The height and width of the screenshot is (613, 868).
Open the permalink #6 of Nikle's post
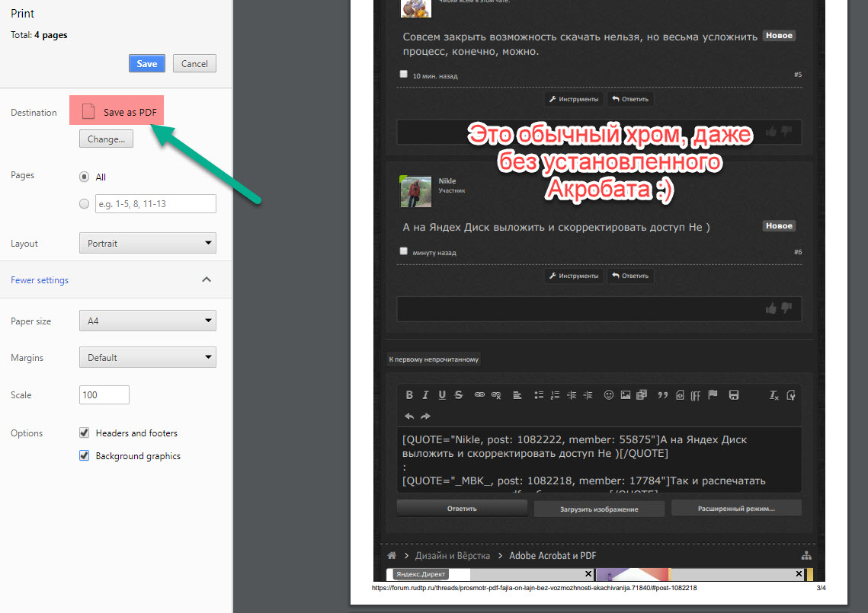pos(798,252)
